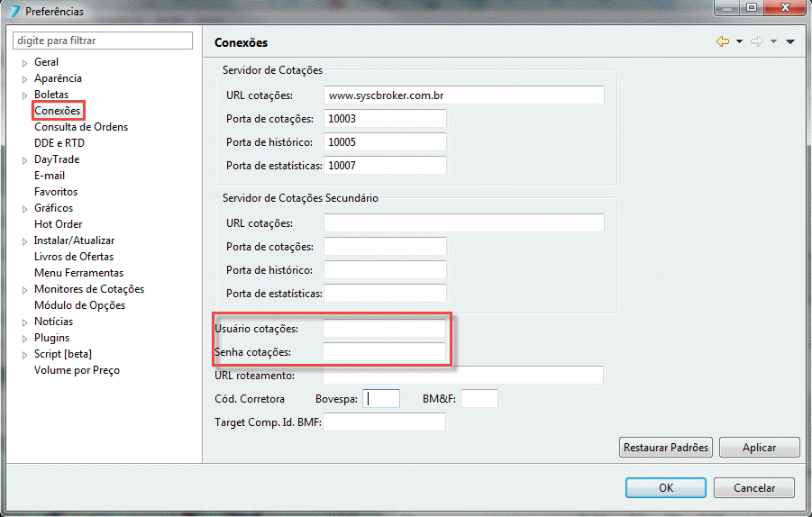Open the back history dropdown arrow

(x=739, y=42)
